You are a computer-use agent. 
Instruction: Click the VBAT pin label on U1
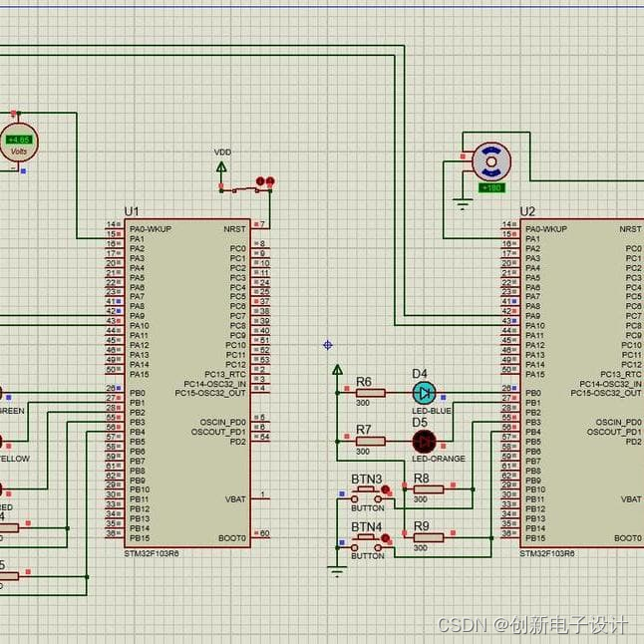[x=235, y=499]
